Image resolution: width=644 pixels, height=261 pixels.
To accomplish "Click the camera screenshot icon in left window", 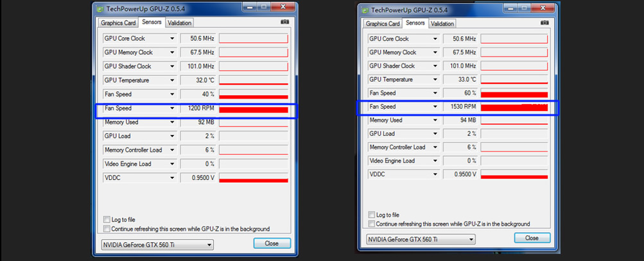I will [284, 22].
